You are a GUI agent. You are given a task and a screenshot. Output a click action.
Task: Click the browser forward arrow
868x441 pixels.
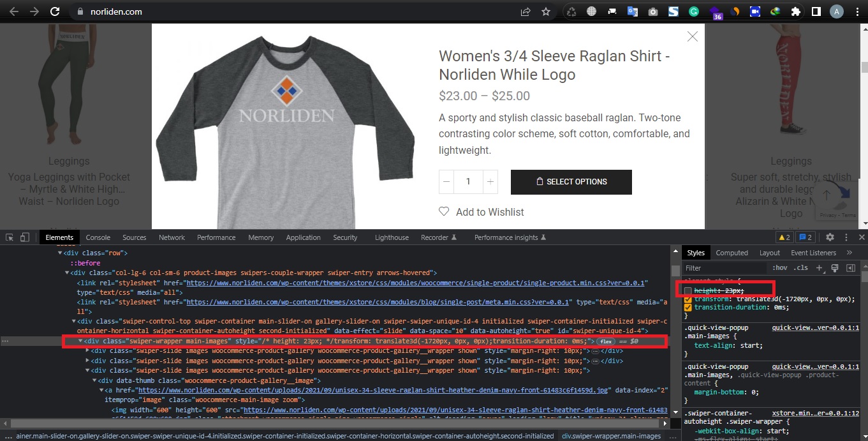pos(34,11)
